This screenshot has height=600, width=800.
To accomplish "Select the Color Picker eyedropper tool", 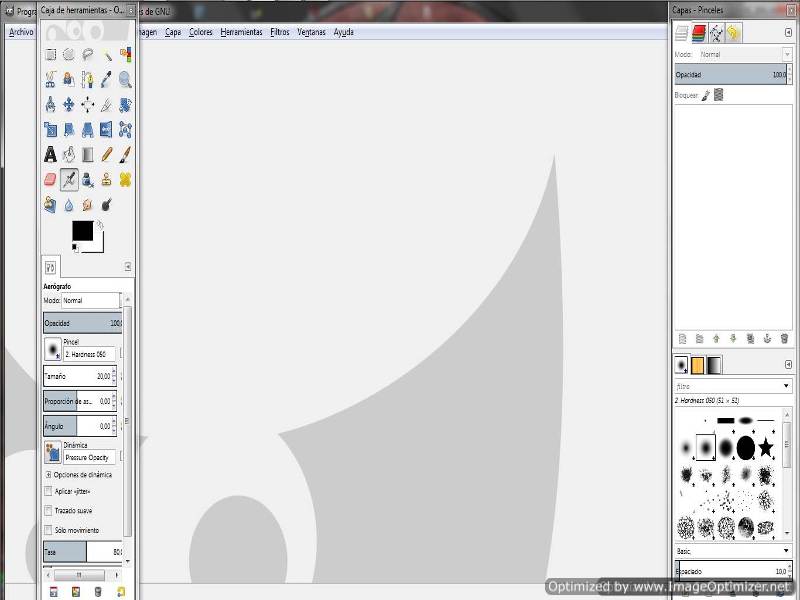I will coord(107,80).
